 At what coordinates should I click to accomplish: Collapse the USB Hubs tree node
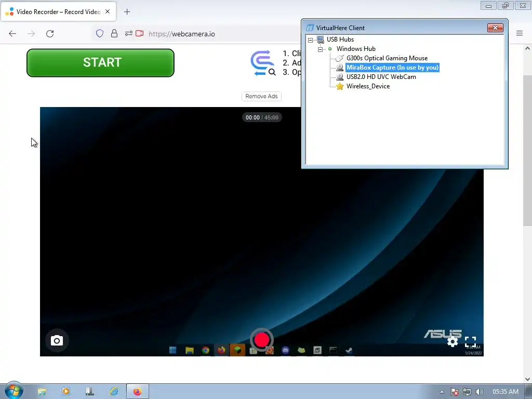[311, 40]
